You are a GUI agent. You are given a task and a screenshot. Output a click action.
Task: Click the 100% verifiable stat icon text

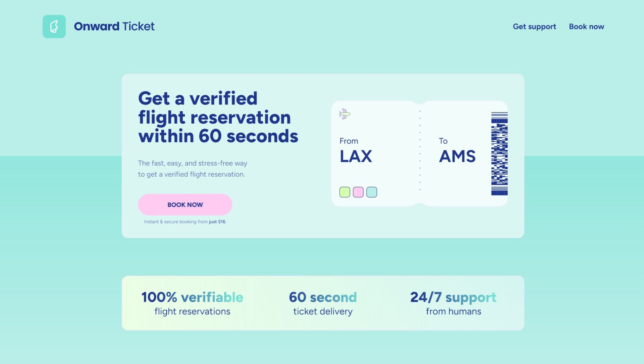point(192,297)
